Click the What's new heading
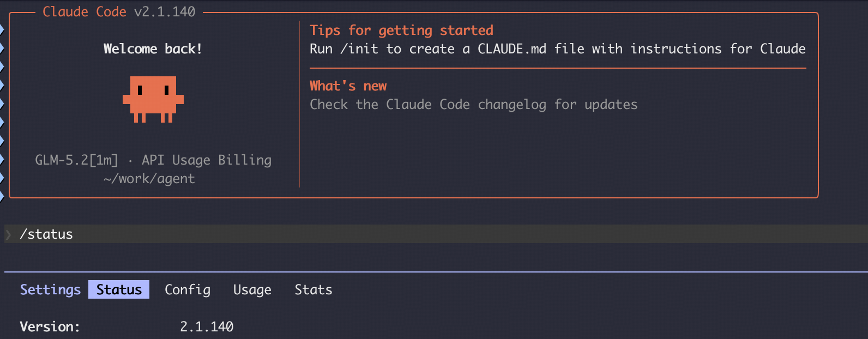The width and height of the screenshot is (868, 339). tap(348, 86)
